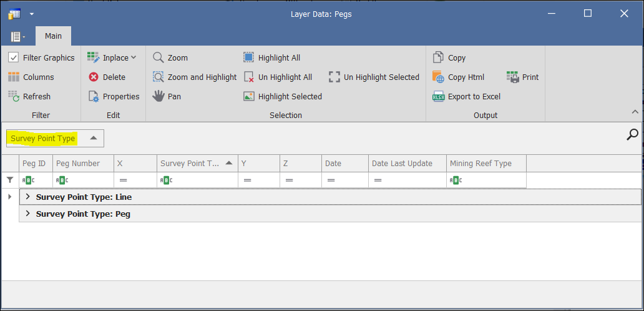Click the Export to Excel icon
644x311 pixels.
438,96
